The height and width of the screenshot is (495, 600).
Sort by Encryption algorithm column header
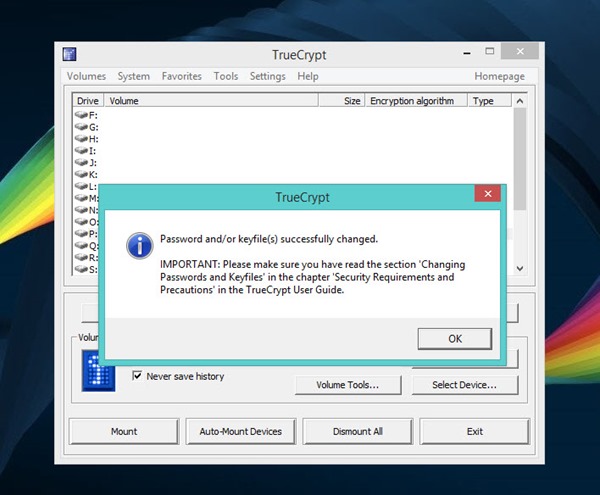[x=416, y=101]
